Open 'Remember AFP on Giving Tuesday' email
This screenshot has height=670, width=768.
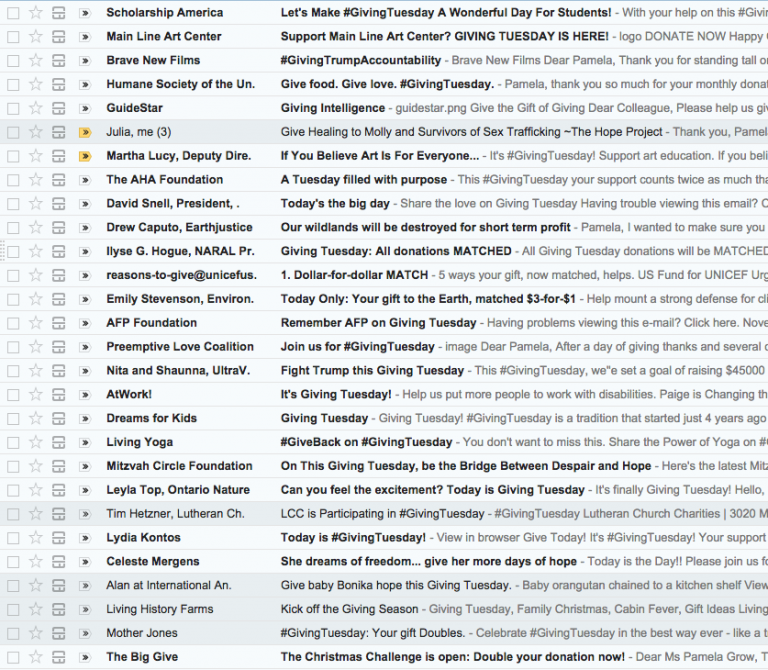(x=378, y=323)
